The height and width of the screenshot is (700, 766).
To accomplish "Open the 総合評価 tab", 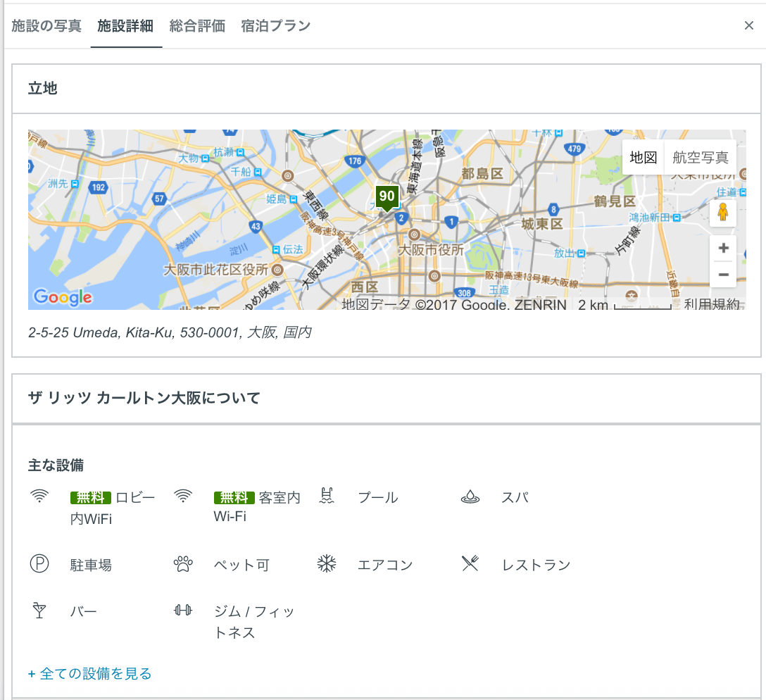I will click(x=197, y=26).
